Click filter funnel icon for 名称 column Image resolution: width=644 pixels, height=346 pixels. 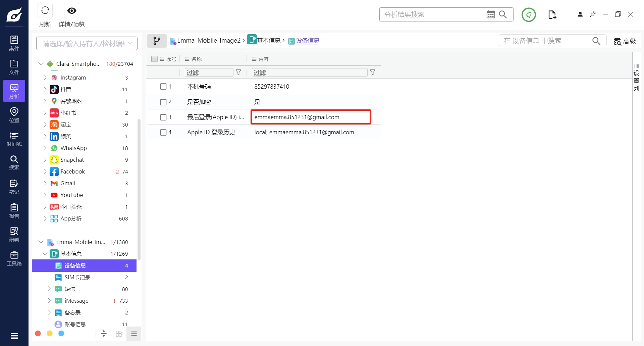[x=238, y=72]
